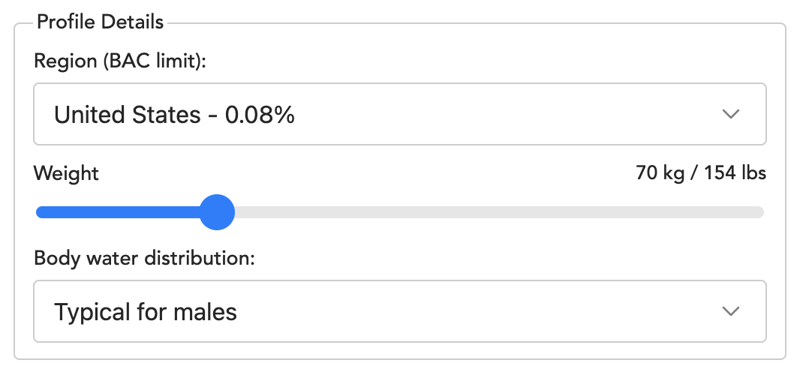This screenshot has width=800, height=372.
Task: Focus the body water distribution select box
Action: [x=399, y=311]
